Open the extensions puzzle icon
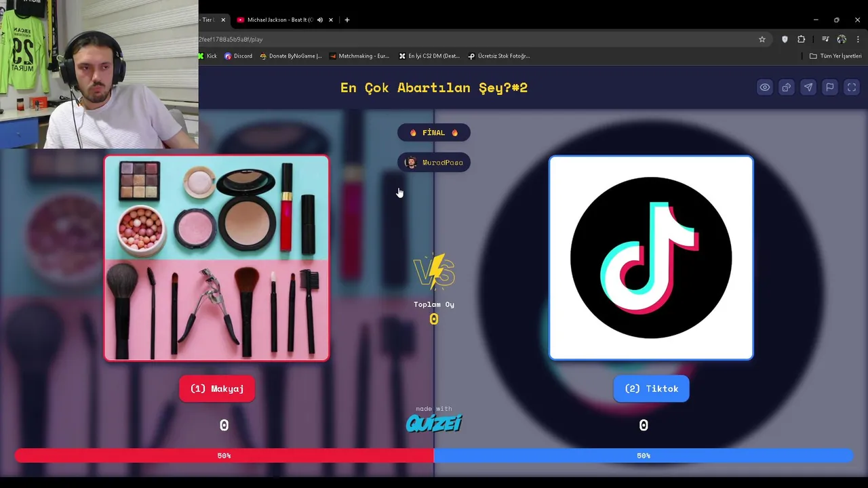 802,39
